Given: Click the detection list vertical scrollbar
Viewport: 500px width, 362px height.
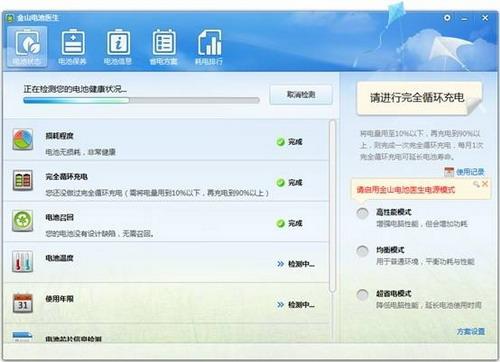Looking at the screenshot, I should (332, 206).
